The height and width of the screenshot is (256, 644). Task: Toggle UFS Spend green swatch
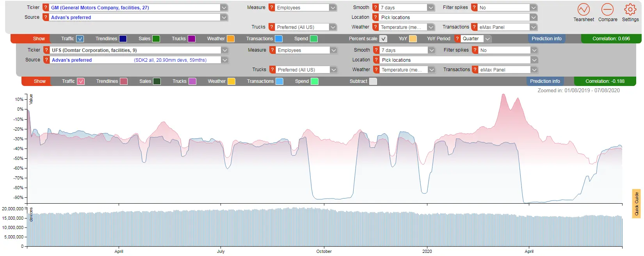[315, 81]
